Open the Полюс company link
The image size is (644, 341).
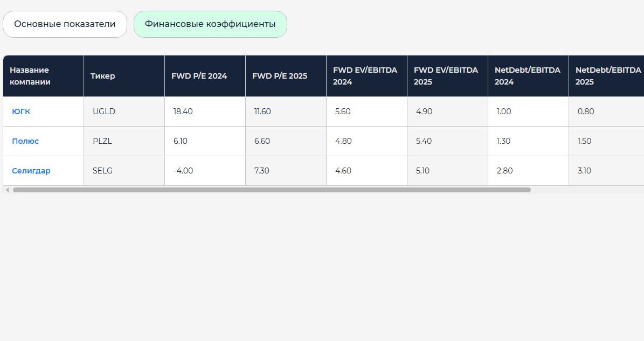[x=25, y=141]
